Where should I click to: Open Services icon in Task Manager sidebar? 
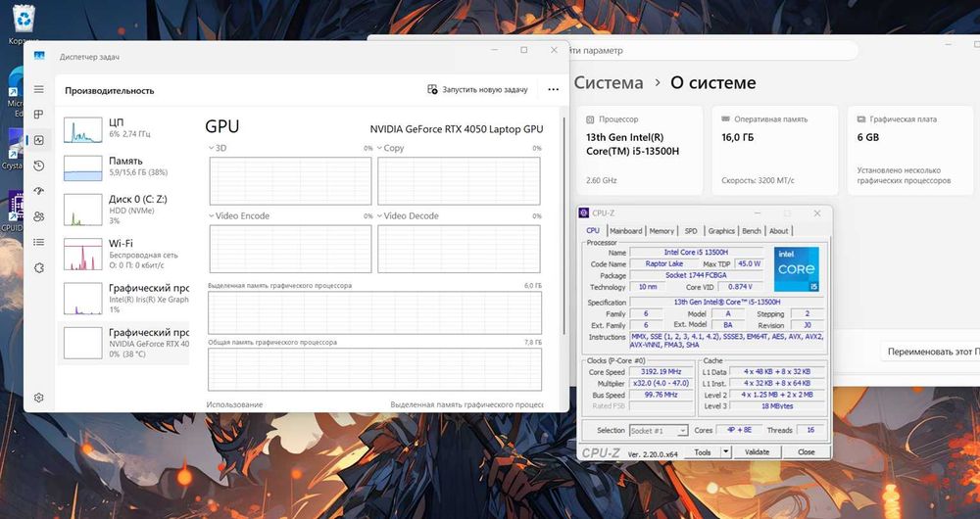[39, 268]
